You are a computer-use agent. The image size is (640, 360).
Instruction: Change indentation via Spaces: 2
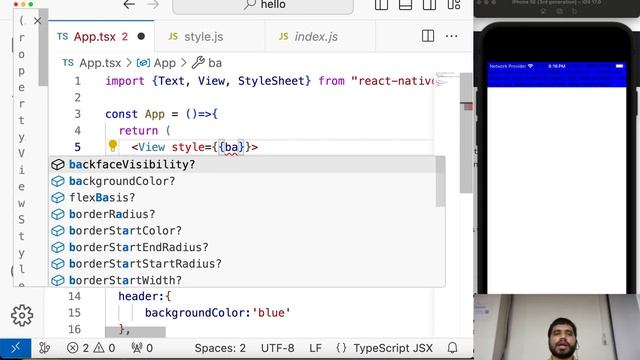220,348
